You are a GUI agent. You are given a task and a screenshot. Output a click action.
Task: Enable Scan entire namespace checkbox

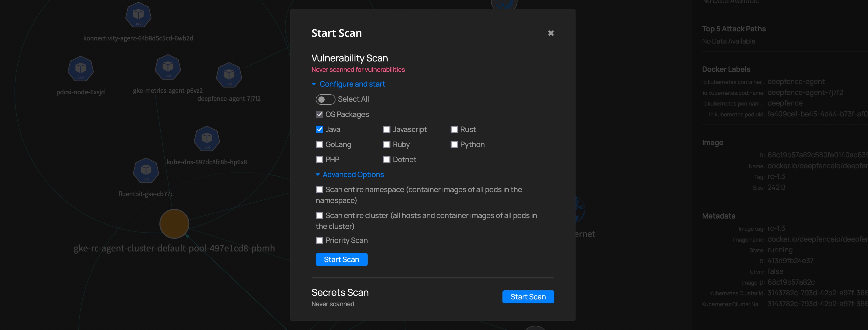pyautogui.click(x=319, y=189)
